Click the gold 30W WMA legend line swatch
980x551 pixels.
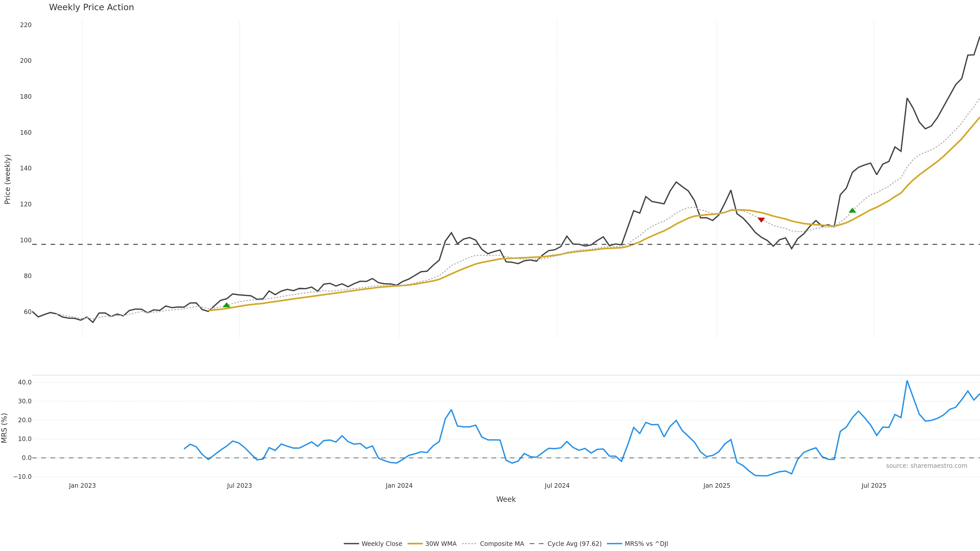tap(415, 544)
